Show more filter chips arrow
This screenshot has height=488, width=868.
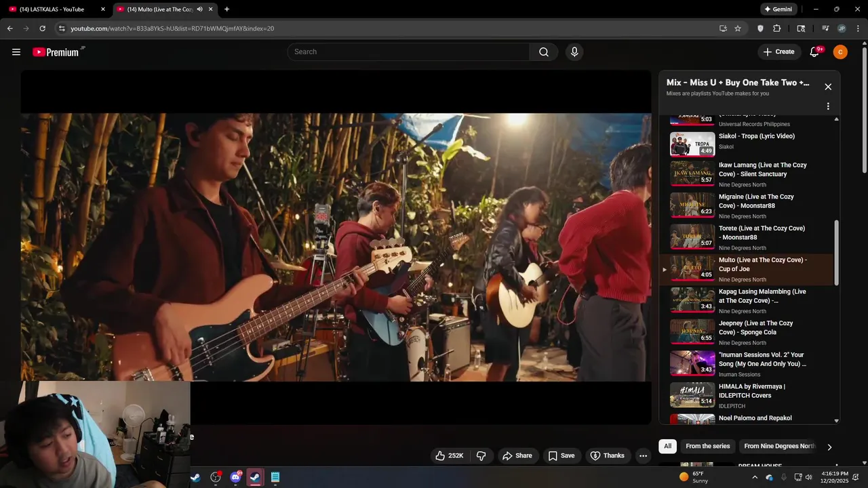pos(829,447)
